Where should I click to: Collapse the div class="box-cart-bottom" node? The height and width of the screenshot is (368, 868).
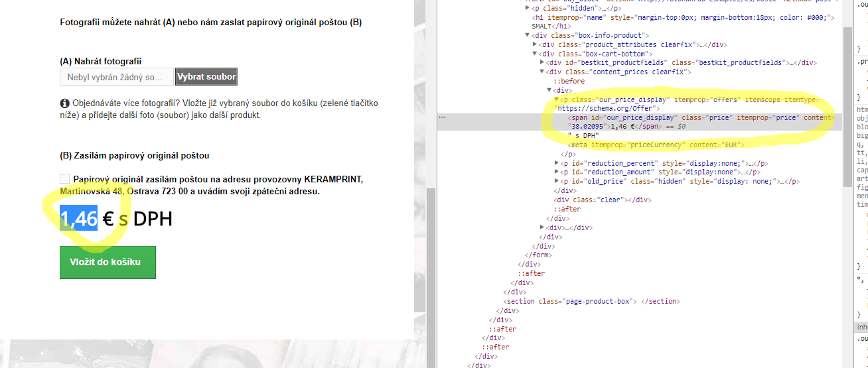[x=535, y=54]
